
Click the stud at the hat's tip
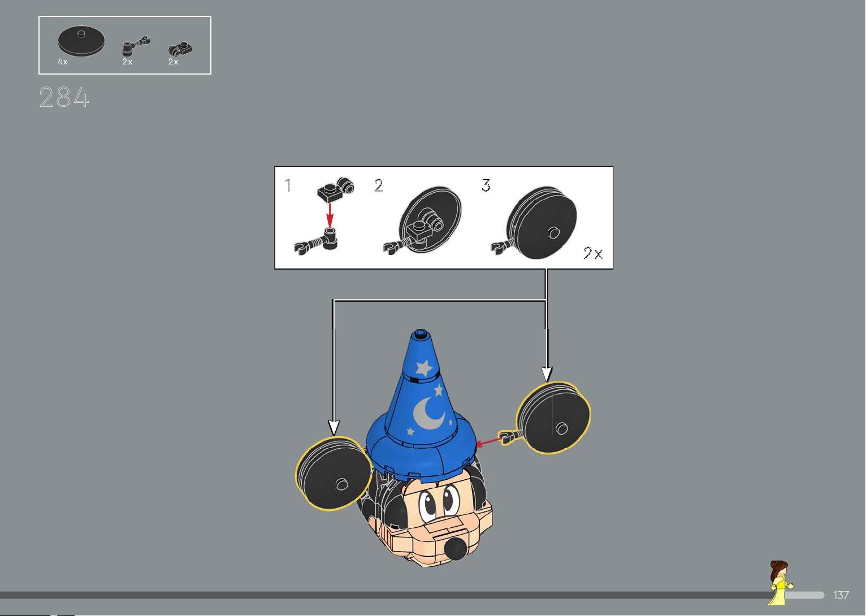[420, 333]
